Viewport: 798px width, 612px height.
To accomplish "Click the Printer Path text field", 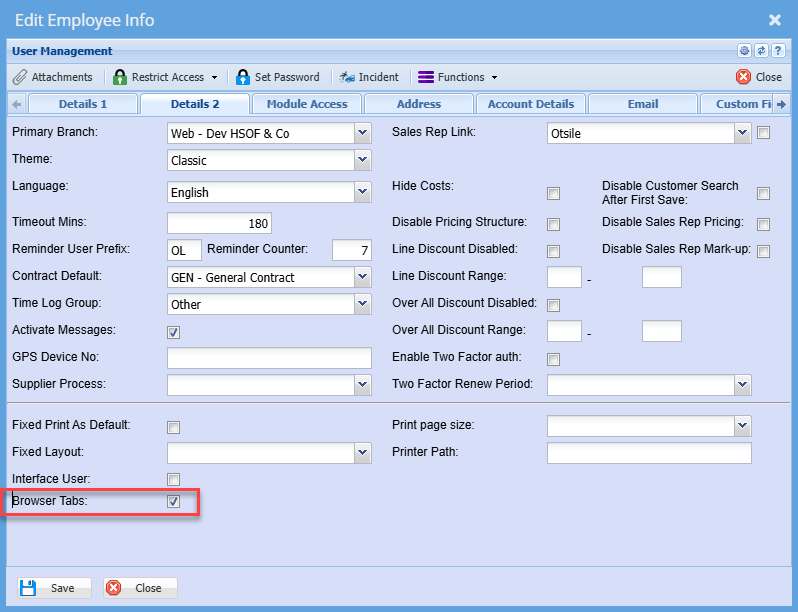I will pos(649,454).
